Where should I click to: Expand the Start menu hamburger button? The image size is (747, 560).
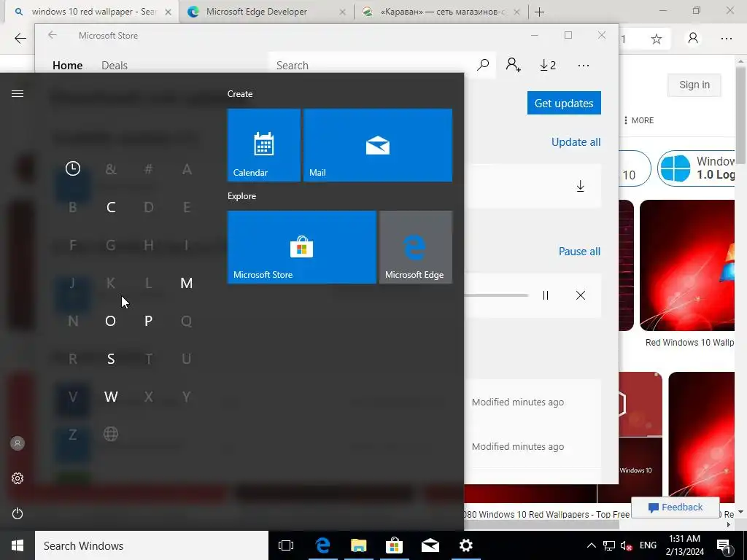[x=18, y=94]
